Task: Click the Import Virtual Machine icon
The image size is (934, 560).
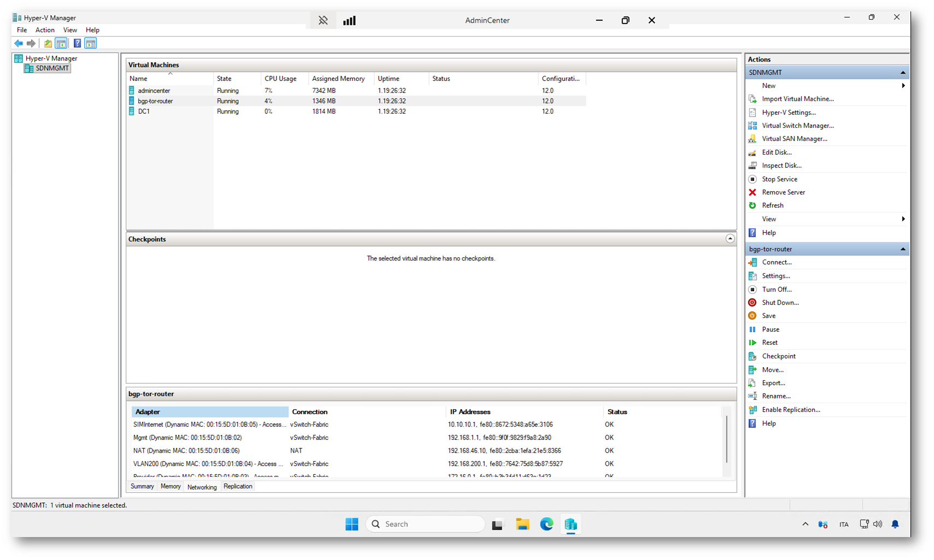Action: pos(753,99)
